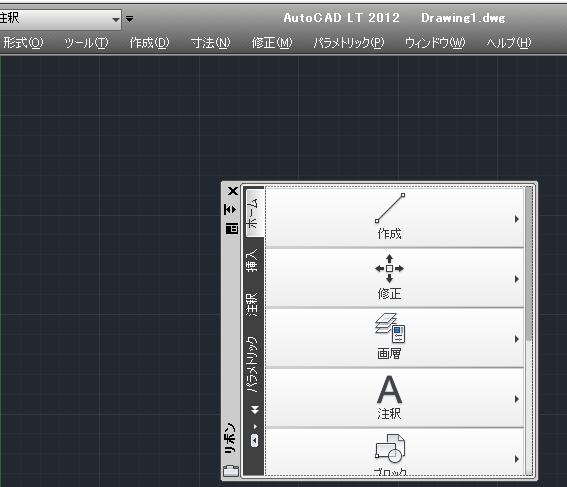Open the quick access customize arrow
Viewport: 567px width, 487px height.
[129, 18]
